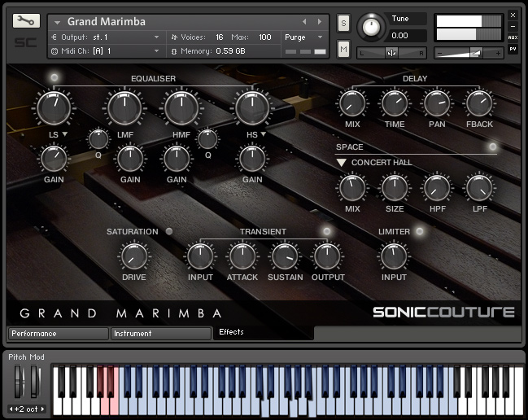Go to previous instrument preset arrow

click(304, 21)
